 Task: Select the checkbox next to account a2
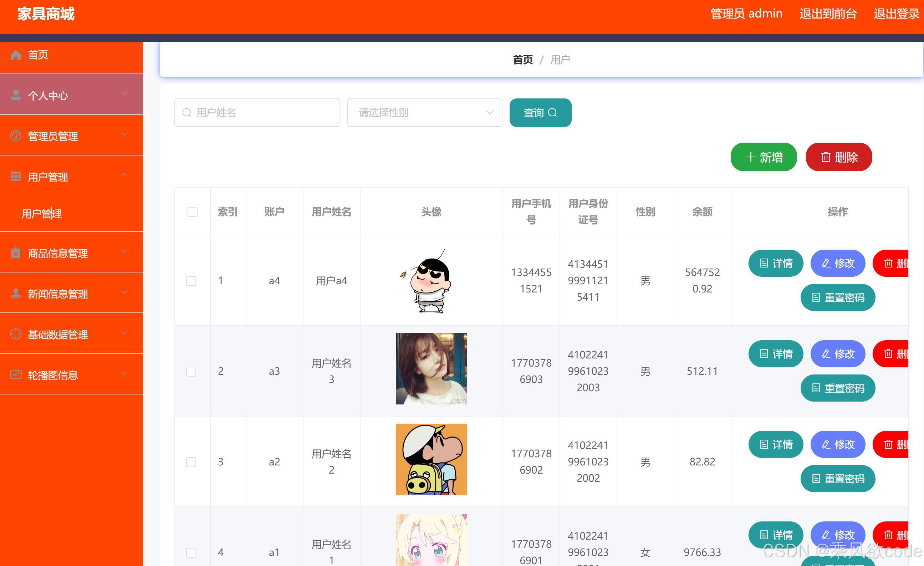pos(191,462)
